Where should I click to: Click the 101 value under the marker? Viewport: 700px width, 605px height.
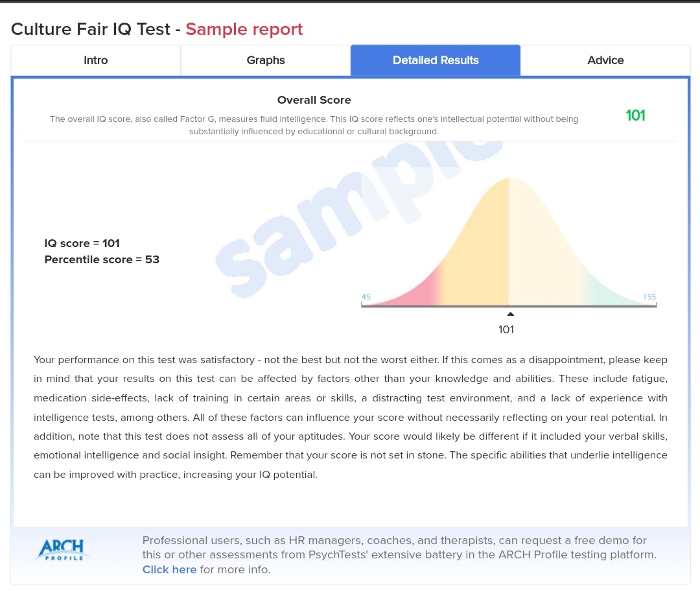506,329
